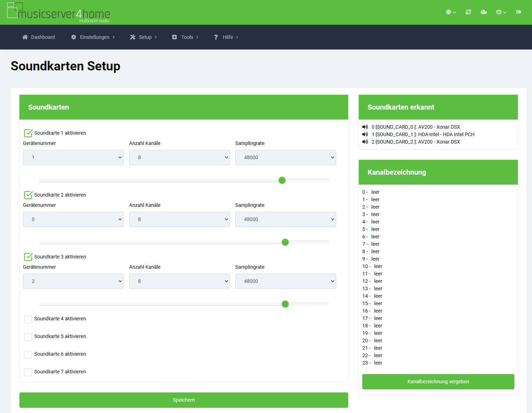Click Kanalbezeichnung vergeben button
Screen dimensions: 532x413
point(438,382)
